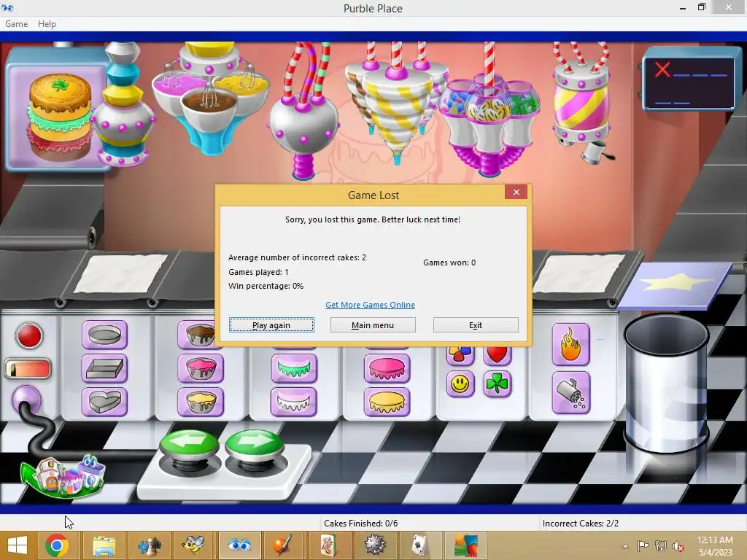Add the smiley face decoration
The image size is (747, 560).
pos(460,384)
